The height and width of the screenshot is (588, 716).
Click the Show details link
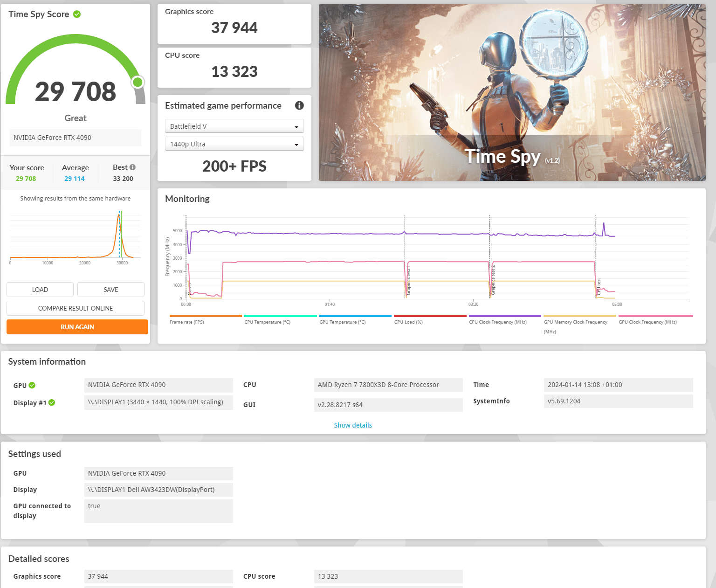[x=353, y=425]
